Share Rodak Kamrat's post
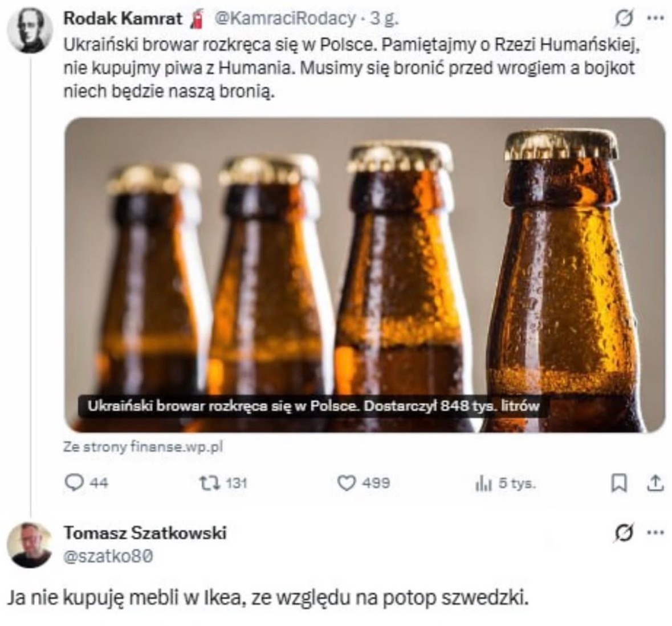Screen dimensions: 672x626 click(655, 483)
